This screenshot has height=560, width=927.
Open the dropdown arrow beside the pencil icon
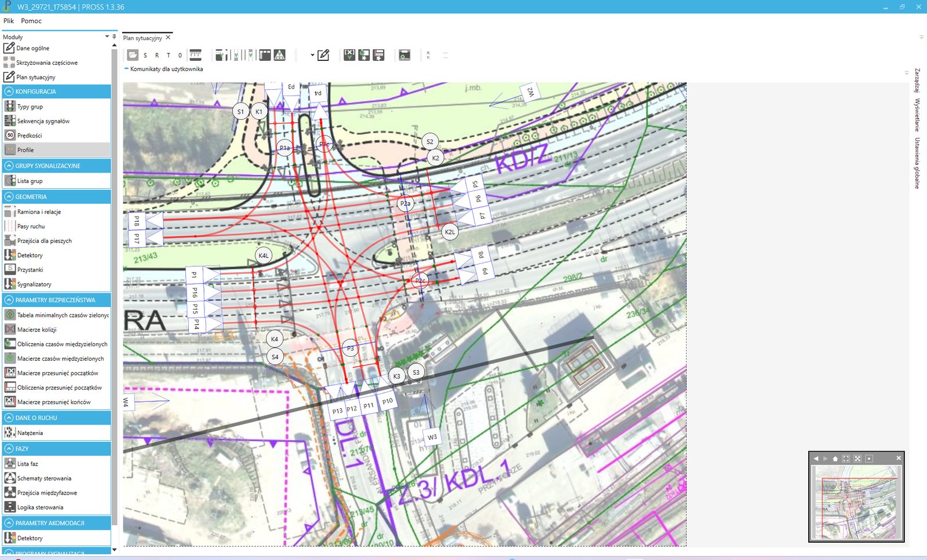(313, 56)
